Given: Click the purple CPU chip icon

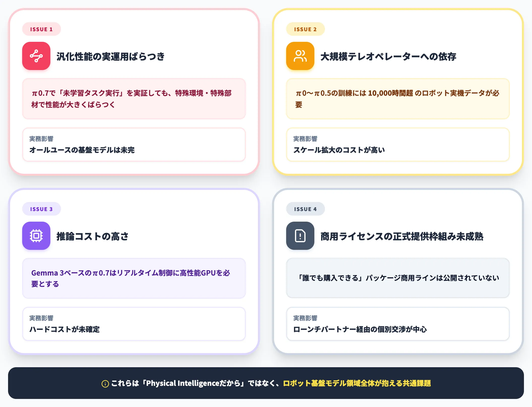Looking at the screenshot, I should [36, 236].
